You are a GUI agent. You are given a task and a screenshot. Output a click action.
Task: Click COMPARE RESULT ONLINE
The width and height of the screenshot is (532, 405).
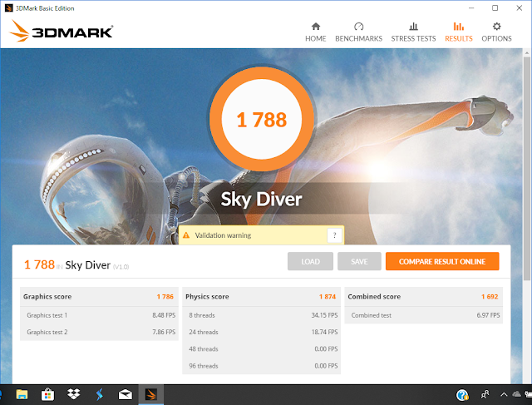point(442,261)
